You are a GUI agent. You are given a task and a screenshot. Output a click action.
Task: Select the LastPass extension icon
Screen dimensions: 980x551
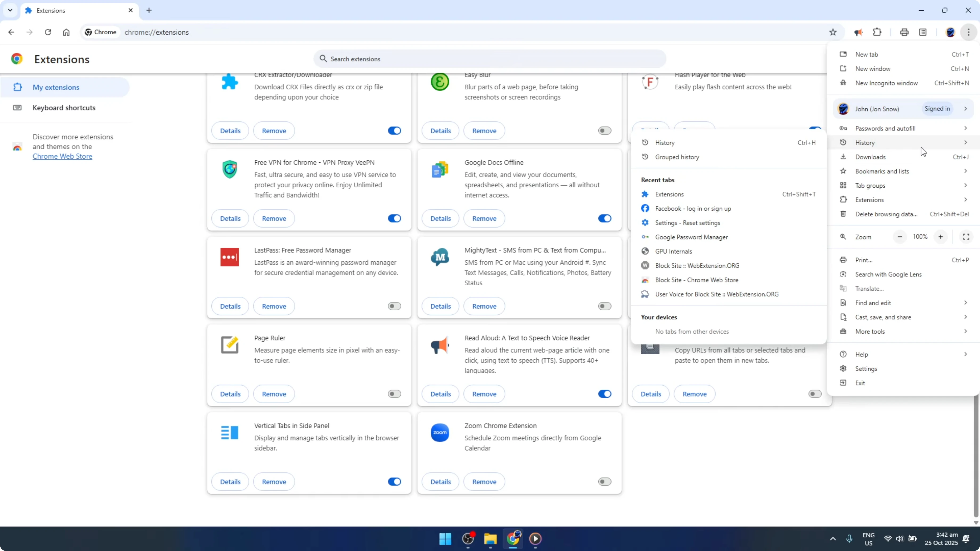point(230,257)
